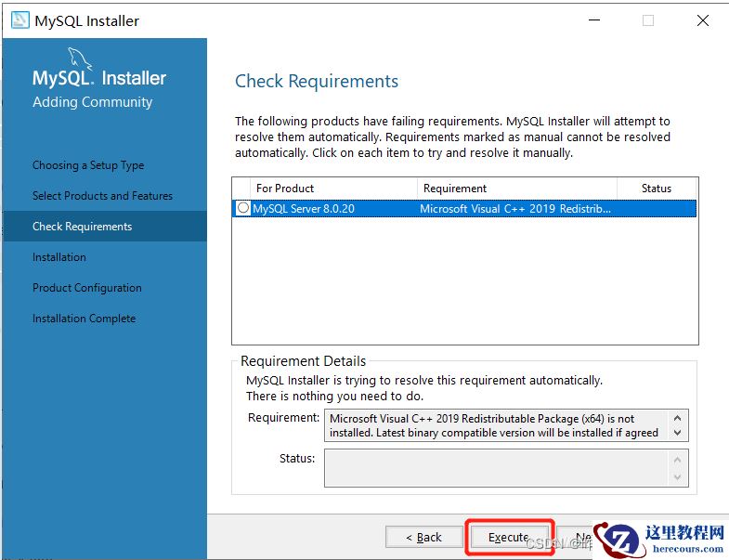Close the MySQL Installer window
The image size is (729, 560).
[x=702, y=20]
